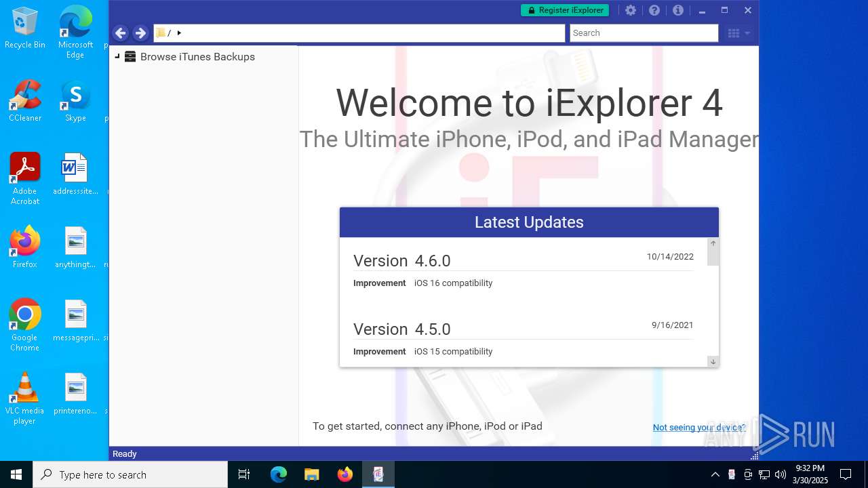Open the printereno image file icon
This screenshot has height=488, width=868.
pos(75,394)
